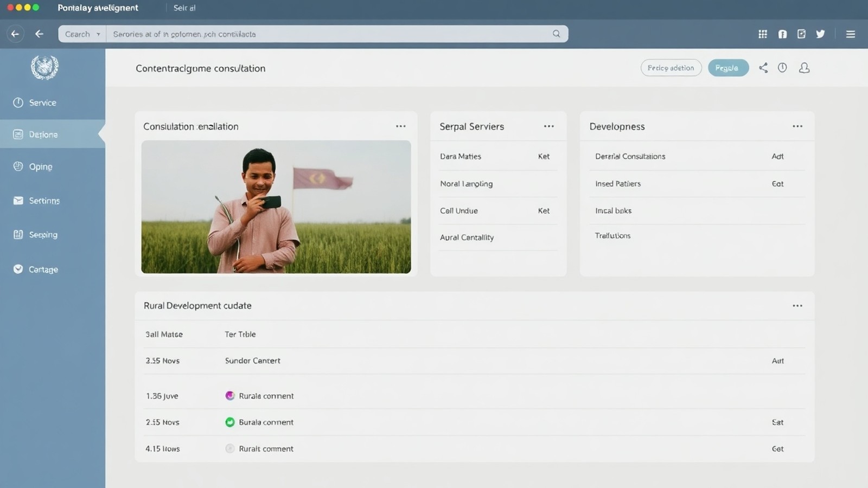This screenshot has height=488, width=868.
Task: Select Dara Maties row
Action: [x=498, y=156]
